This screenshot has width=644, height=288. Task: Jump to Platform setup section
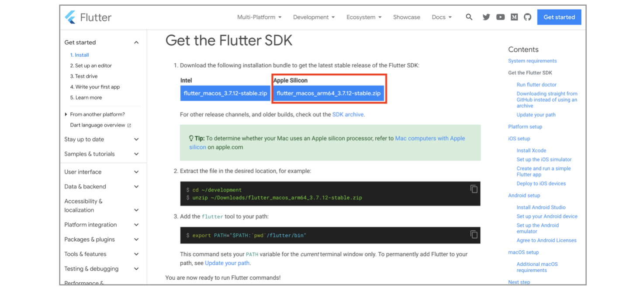(x=525, y=127)
